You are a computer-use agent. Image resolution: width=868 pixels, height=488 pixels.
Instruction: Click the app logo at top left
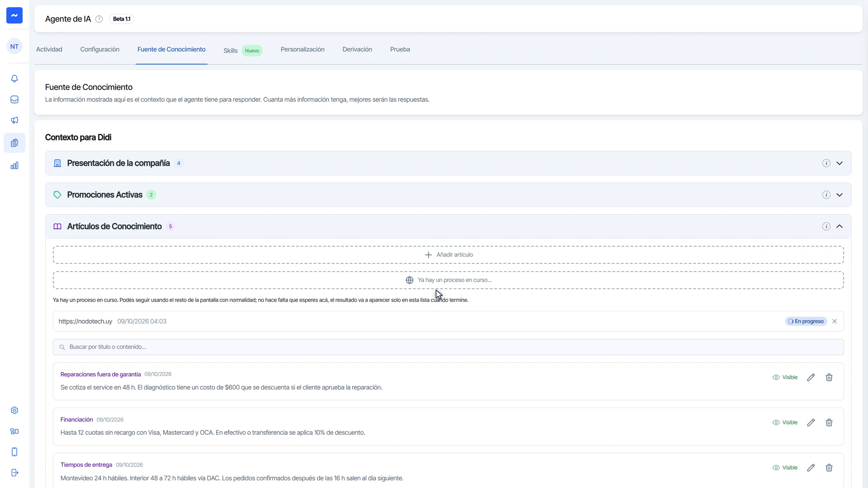coord(14,15)
